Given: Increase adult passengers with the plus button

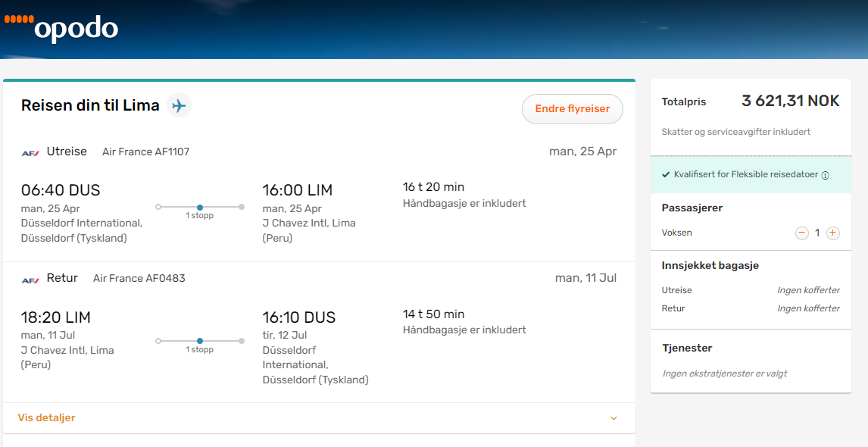Looking at the screenshot, I should (832, 233).
